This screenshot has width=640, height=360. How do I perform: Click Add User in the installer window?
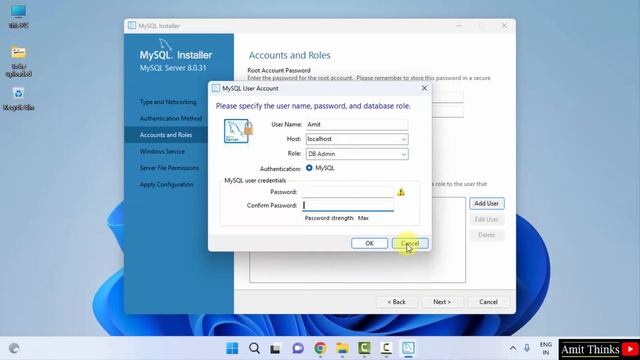487,203
